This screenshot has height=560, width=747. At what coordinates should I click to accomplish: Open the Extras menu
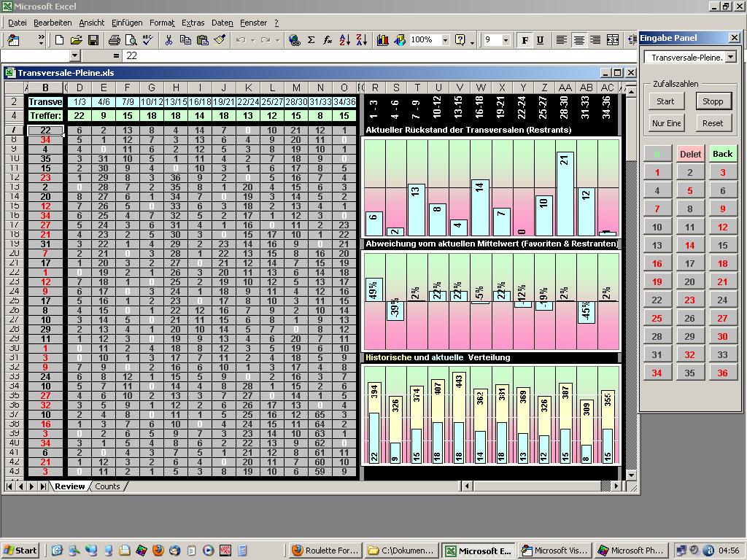pos(193,23)
